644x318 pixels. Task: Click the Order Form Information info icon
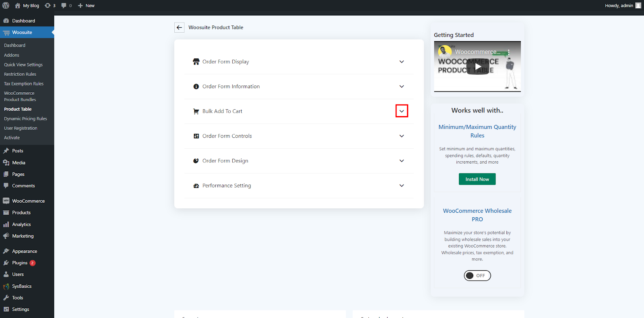(x=196, y=87)
